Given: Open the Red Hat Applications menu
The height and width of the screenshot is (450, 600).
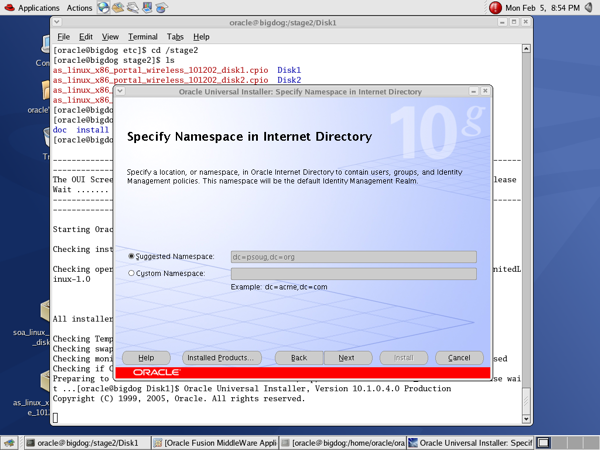Looking at the screenshot, I should tap(32, 8).
